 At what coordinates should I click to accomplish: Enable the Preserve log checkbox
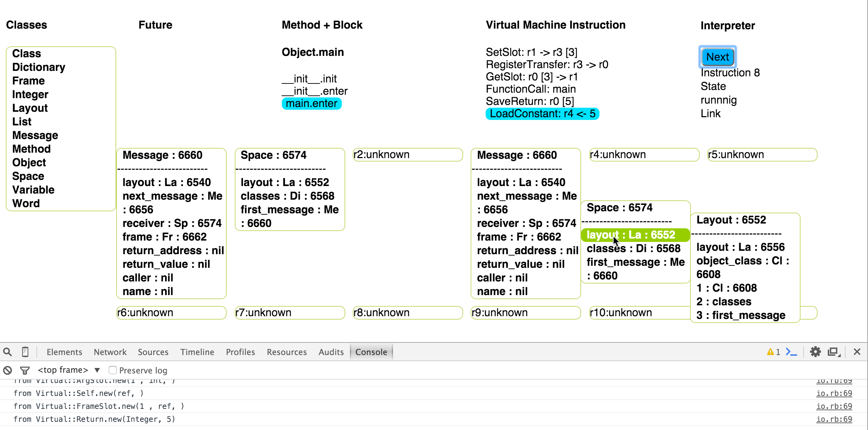[113, 370]
